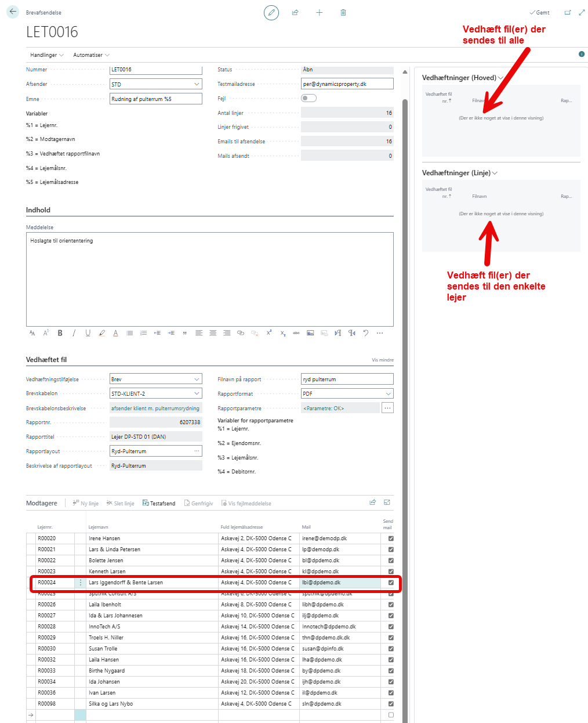This screenshot has height=723, width=588.
Task: Open the Rapportformat PDF dropdown
Action: click(x=388, y=393)
